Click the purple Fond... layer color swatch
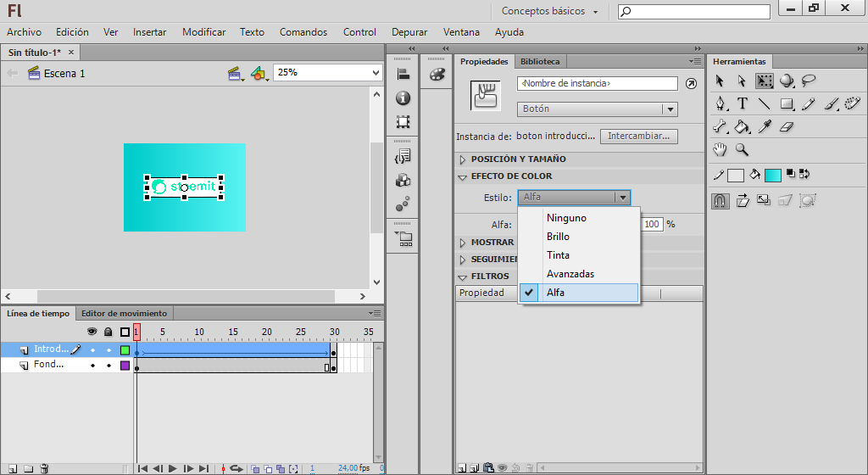 [x=125, y=366]
